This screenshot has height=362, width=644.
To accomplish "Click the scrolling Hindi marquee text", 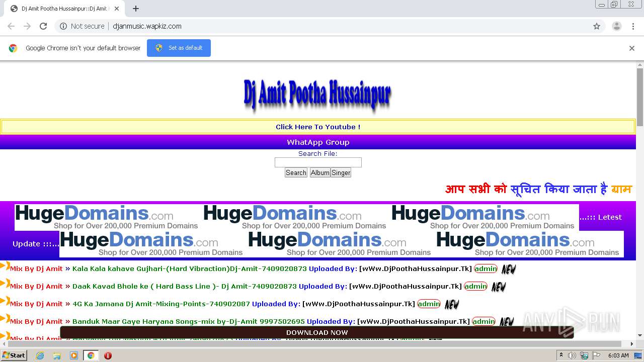I will pyautogui.click(x=538, y=190).
